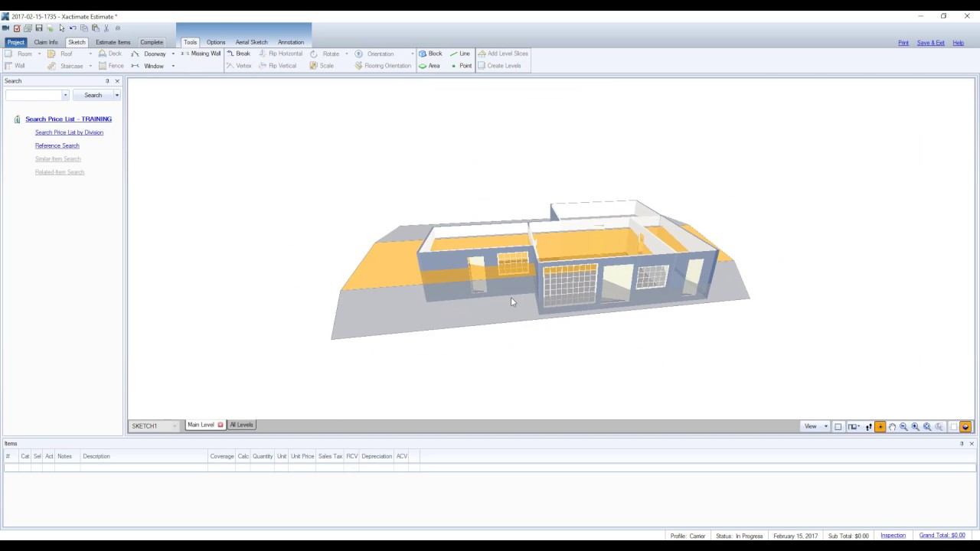Viewport: 980px width, 551px height.
Task: Click the zoom in magnifier
Action: (916, 426)
